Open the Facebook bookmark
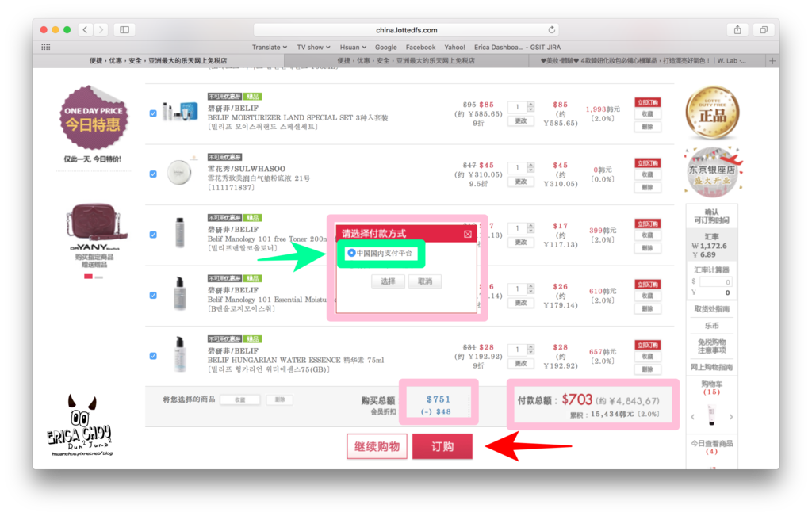Image resolution: width=812 pixels, height=516 pixels. (x=420, y=47)
